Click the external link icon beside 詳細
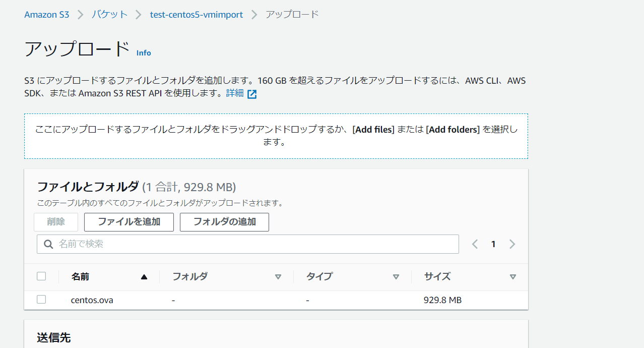 pos(252,94)
